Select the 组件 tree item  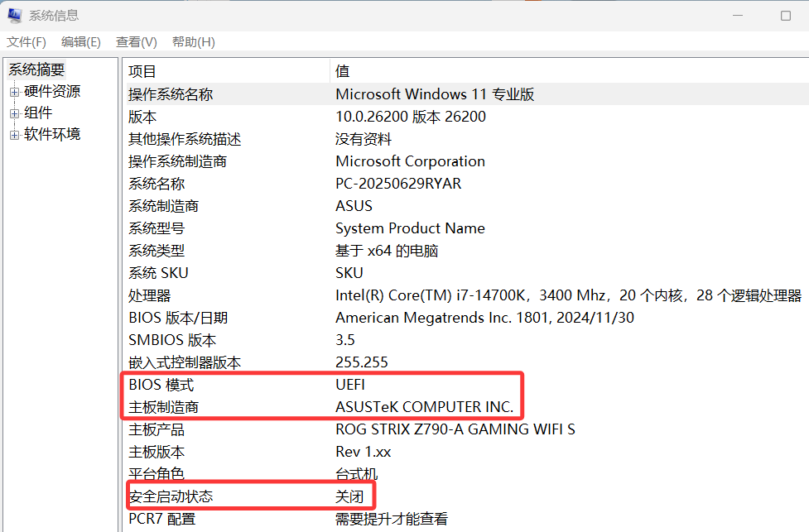click(x=38, y=113)
